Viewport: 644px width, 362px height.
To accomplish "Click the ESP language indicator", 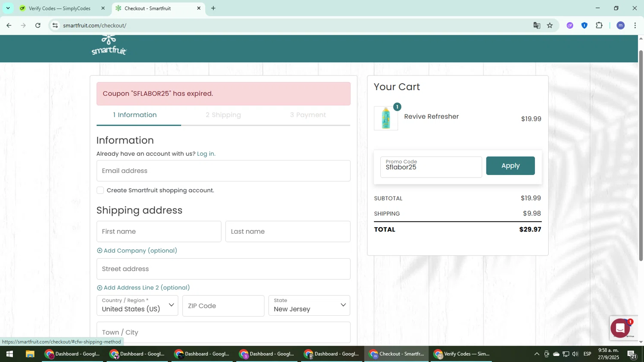I will click(587, 354).
